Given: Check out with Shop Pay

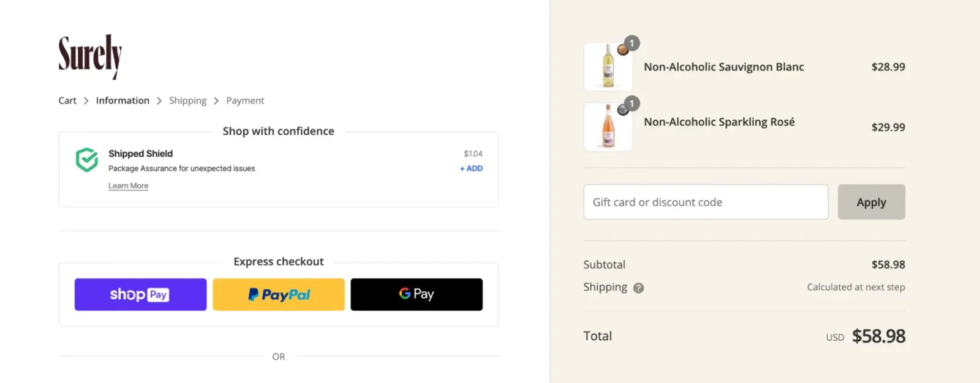Looking at the screenshot, I should pyautogui.click(x=140, y=295).
